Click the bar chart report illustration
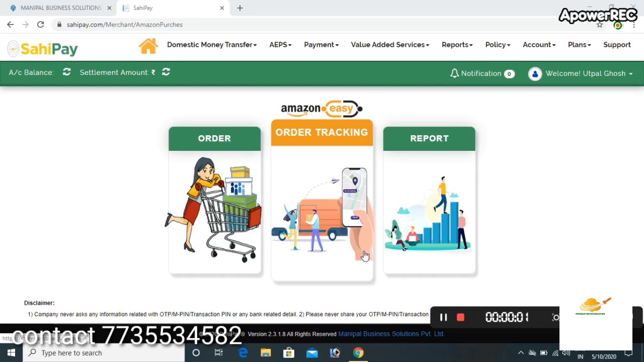Image resolution: width=644 pixels, height=362 pixels. coord(429,214)
